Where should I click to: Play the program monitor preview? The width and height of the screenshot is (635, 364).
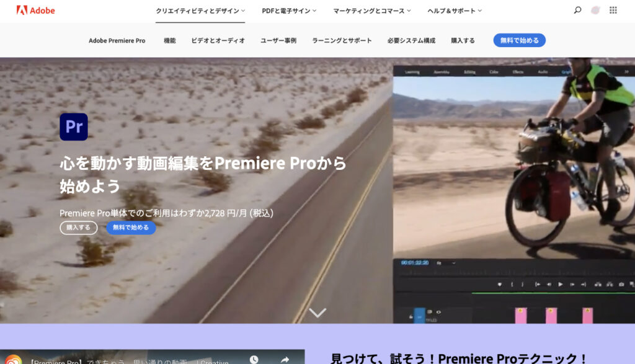coord(561,284)
